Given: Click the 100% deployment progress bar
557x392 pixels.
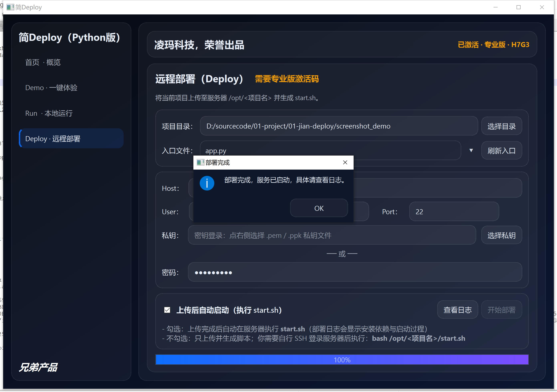Looking at the screenshot, I should click(342, 360).
